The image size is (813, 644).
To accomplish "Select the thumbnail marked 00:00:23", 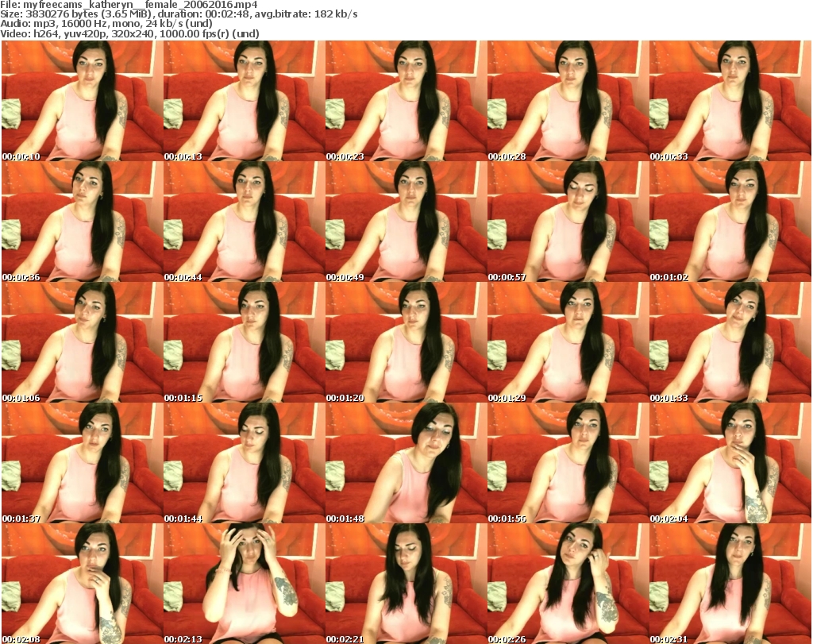I will tap(406, 101).
